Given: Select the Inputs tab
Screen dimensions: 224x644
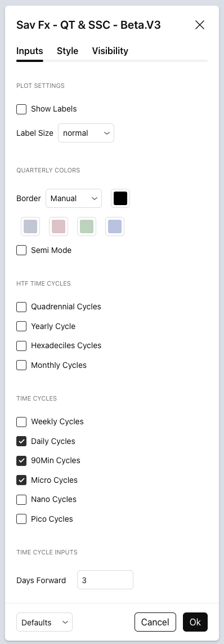Looking at the screenshot, I should [29, 51].
